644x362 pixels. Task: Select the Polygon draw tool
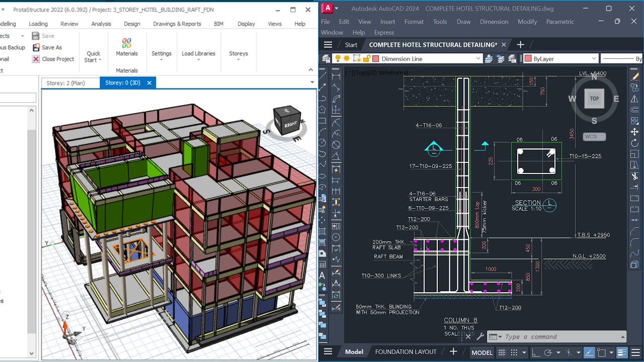[x=323, y=109]
